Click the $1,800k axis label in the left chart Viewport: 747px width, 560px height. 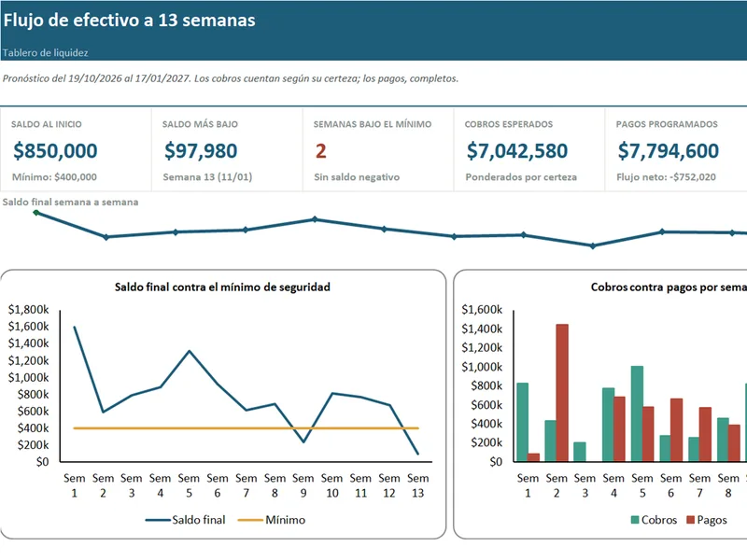click(x=28, y=310)
